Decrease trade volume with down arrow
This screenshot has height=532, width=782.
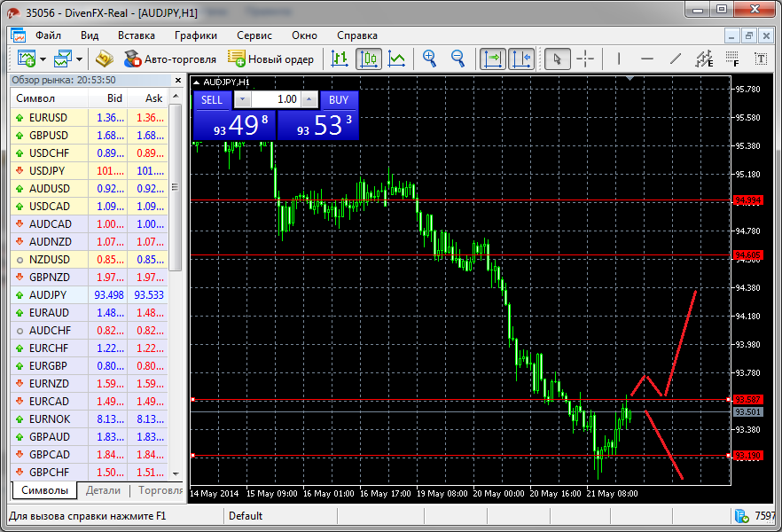coord(243,99)
